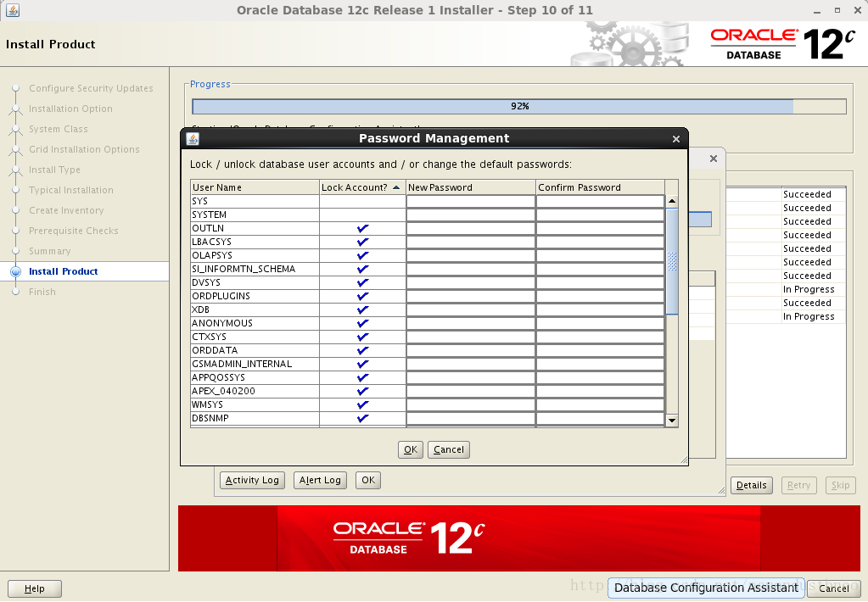868x602 pixels.
Task: Click the New Password column header
Action: [x=471, y=187]
